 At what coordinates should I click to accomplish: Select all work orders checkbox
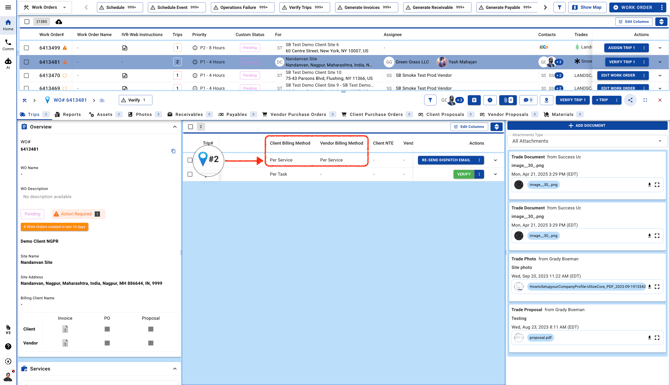(x=27, y=22)
